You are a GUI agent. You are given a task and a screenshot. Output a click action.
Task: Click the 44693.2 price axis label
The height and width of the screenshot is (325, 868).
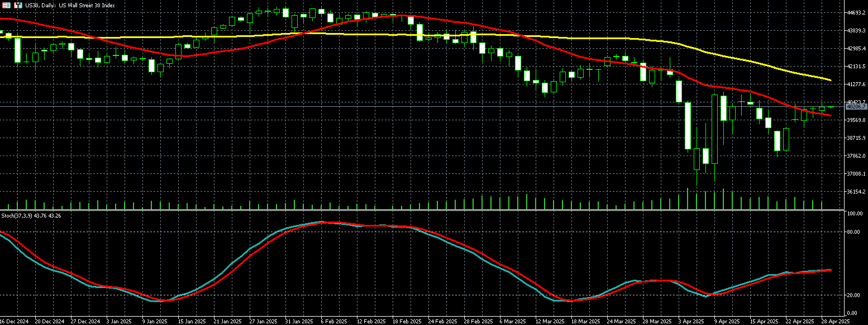pyautogui.click(x=856, y=13)
